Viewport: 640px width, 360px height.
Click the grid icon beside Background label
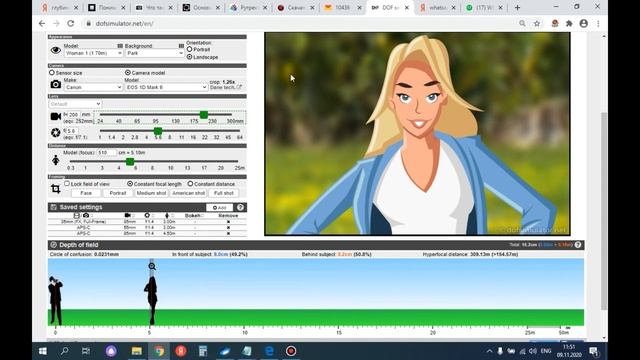181,46
